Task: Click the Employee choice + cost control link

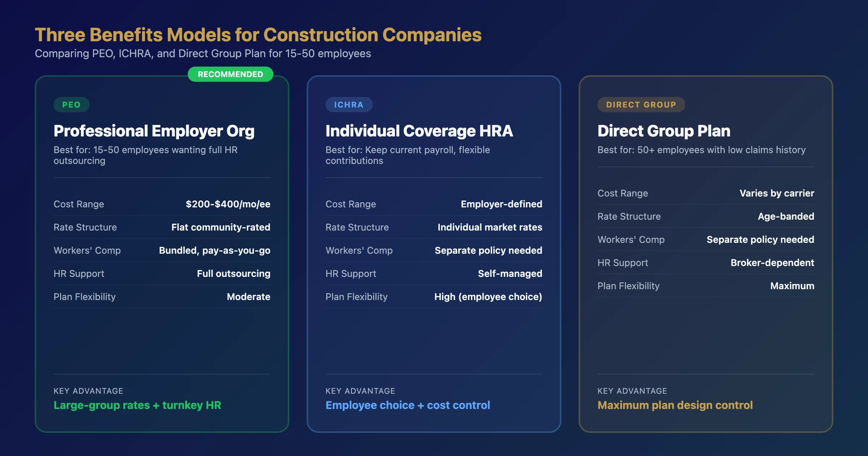Action: (x=407, y=405)
